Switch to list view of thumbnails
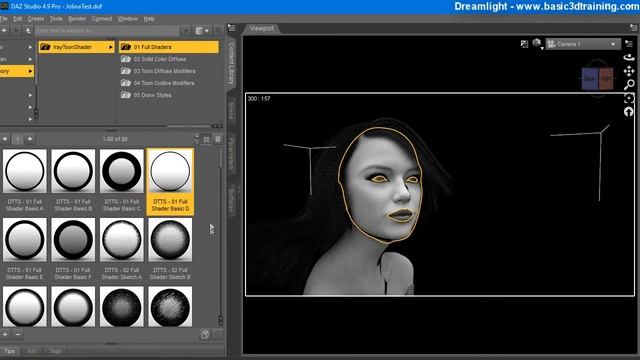 (x=218, y=140)
